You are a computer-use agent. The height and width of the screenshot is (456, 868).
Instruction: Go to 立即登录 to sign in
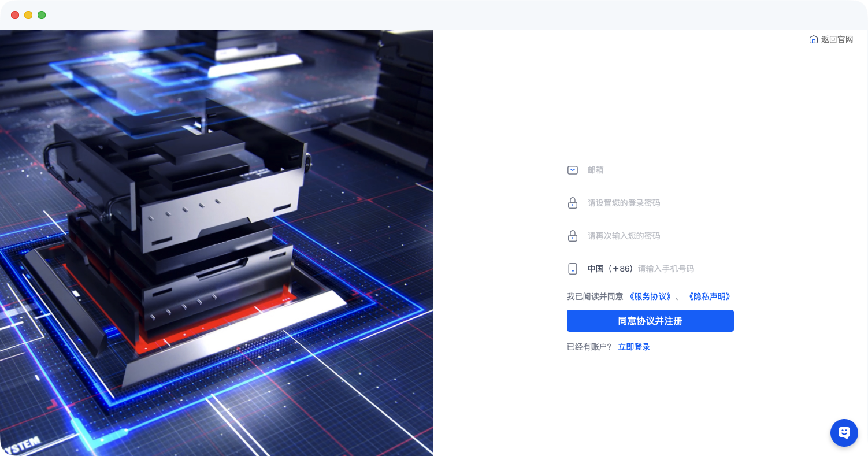coord(634,347)
